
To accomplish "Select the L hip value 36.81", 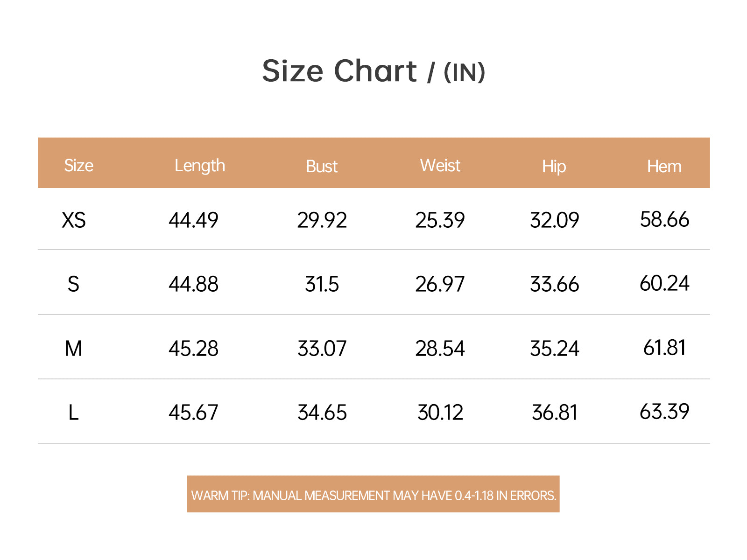I will pyautogui.click(x=554, y=413).
